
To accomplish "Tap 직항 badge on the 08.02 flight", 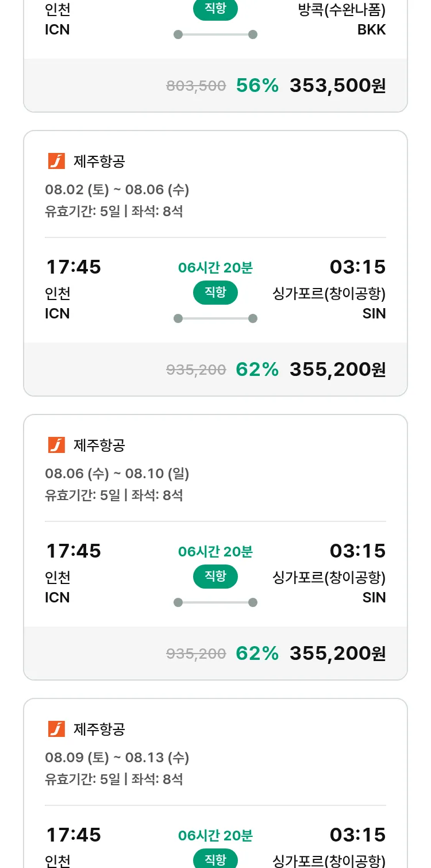I will [215, 293].
